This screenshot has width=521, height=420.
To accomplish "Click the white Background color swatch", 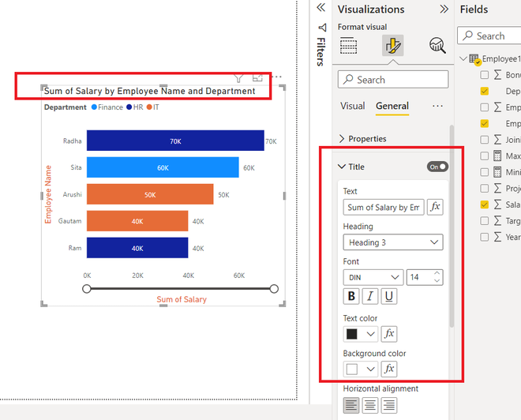I will click(352, 369).
